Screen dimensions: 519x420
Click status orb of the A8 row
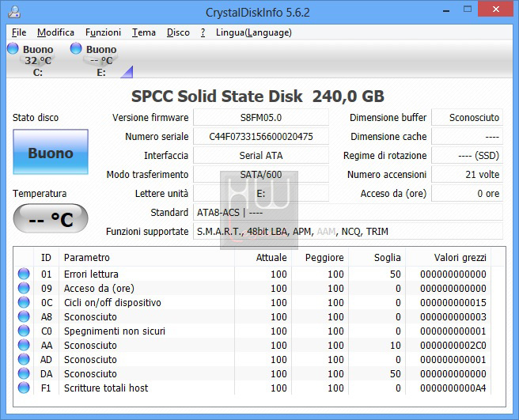click(24, 316)
